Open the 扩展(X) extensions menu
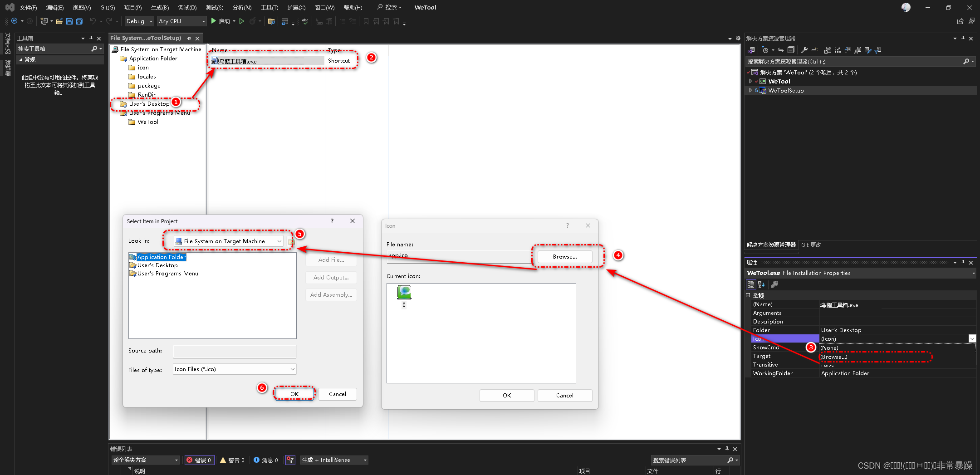The image size is (980, 475). pos(296,7)
